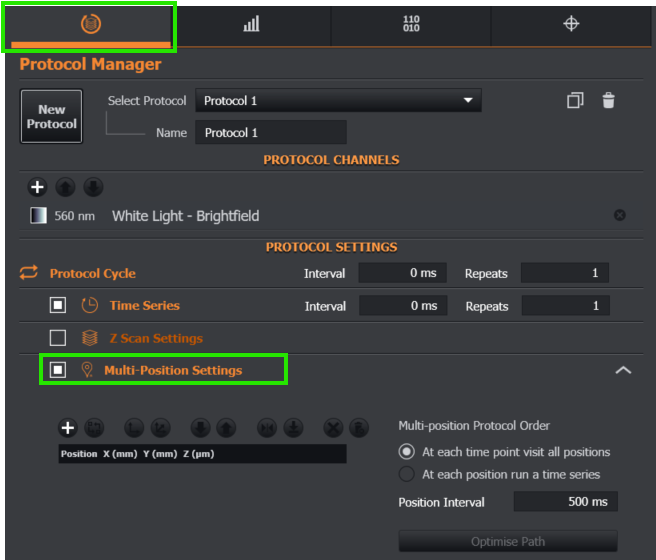Image resolution: width=656 pixels, height=560 pixels.
Task: Click the X (mm) column header
Action: (120, 454)
